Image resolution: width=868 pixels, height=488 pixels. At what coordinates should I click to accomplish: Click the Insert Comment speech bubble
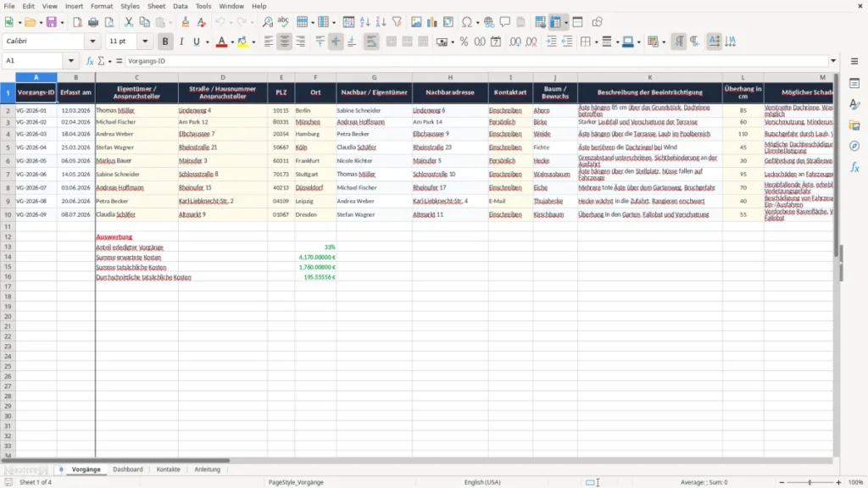(x=505, y=22)
